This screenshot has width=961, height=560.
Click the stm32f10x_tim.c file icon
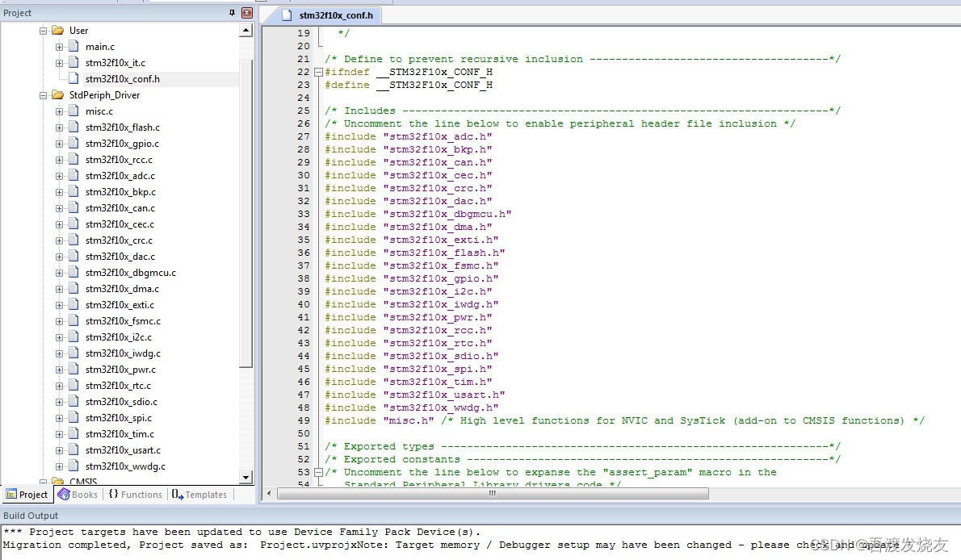pyautogui.click(x=73, y=433)
